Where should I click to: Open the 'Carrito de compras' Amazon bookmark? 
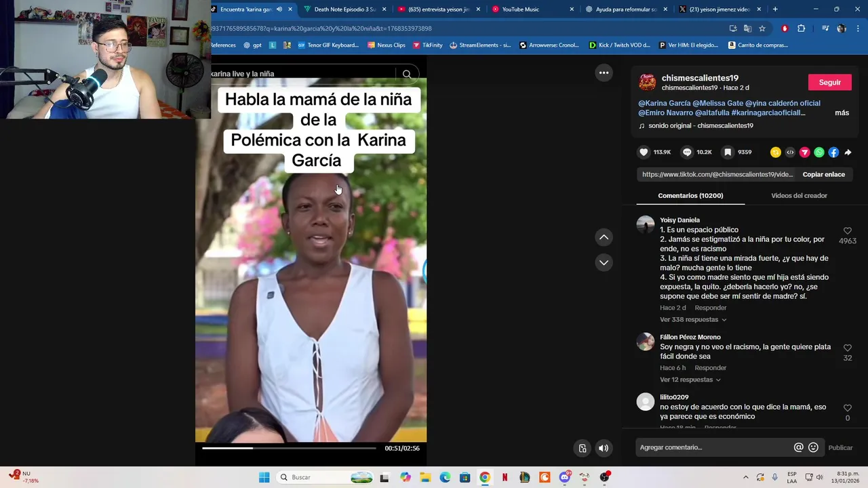pos(757,45)
